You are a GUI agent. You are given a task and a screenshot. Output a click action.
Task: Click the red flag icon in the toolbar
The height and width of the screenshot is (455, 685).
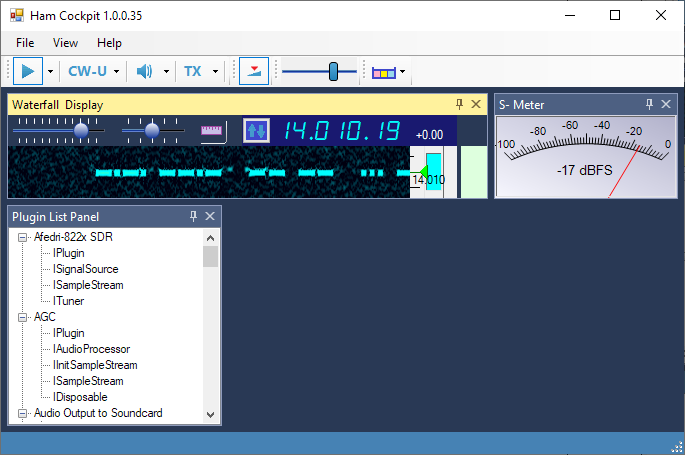tap(254, 72)
